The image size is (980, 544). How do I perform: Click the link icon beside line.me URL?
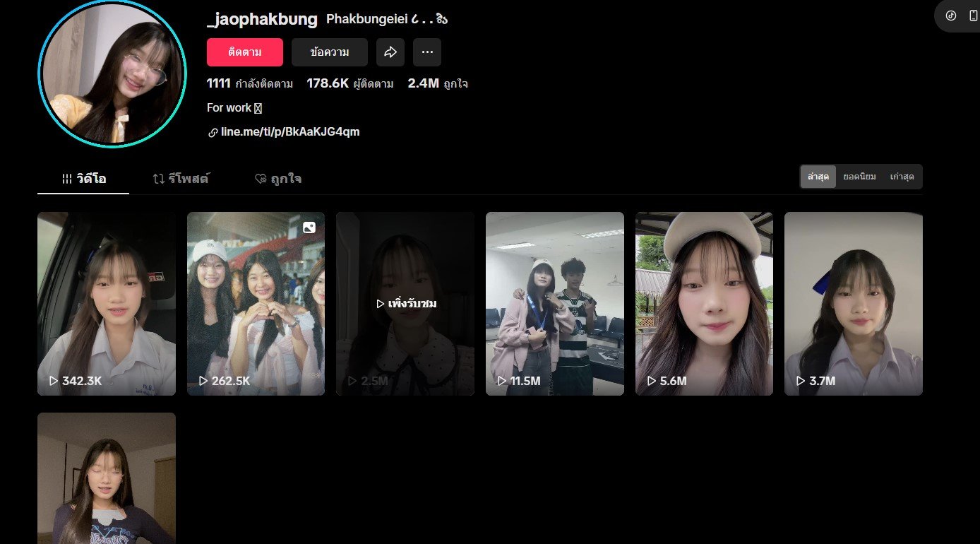(x=213, y=133)
